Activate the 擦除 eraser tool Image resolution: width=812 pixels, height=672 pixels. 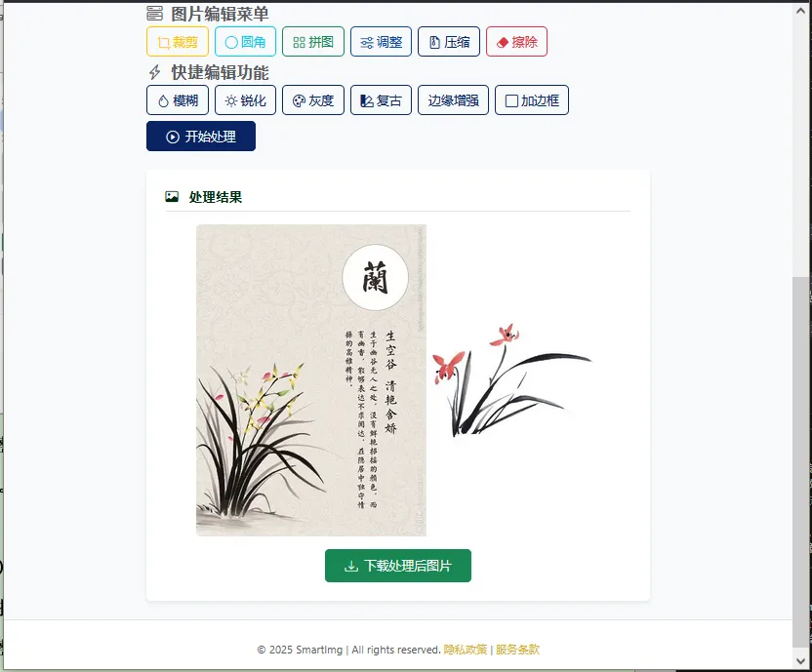tap(516, 41)
